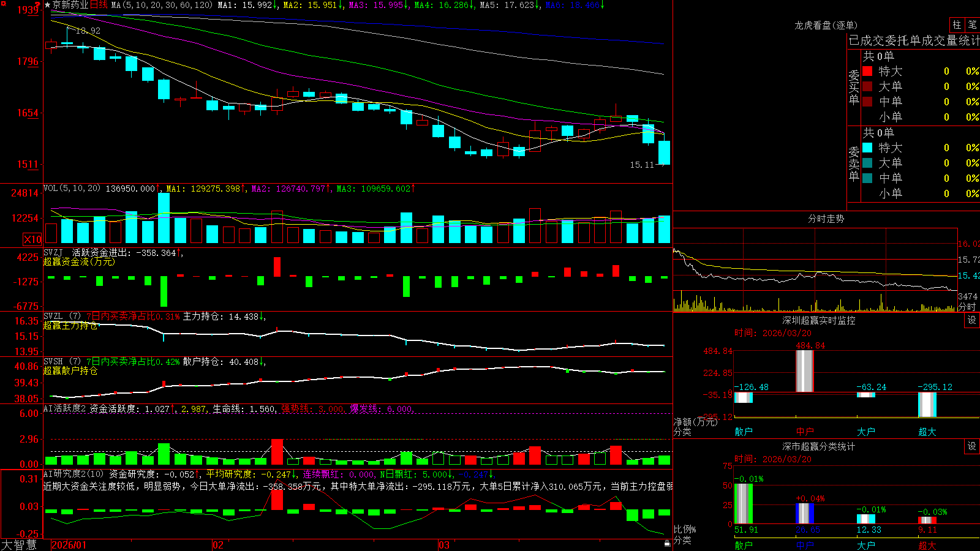Click the SVZJ indicator label
980x551 pixels.
tap(53, 252)
